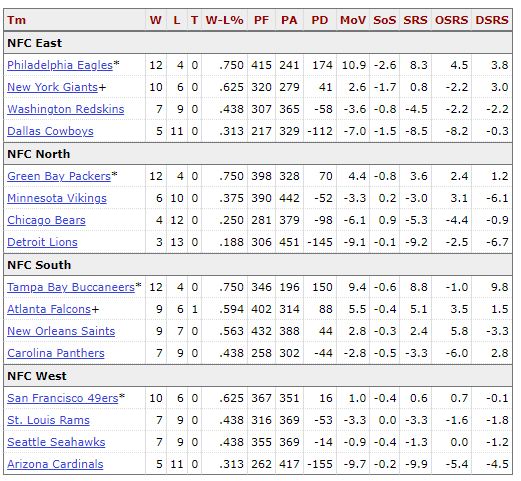The width and height of the screenshot is (521, 481).
Task: Click Falcons' ties value 1
Action: (x=195, y=309)
